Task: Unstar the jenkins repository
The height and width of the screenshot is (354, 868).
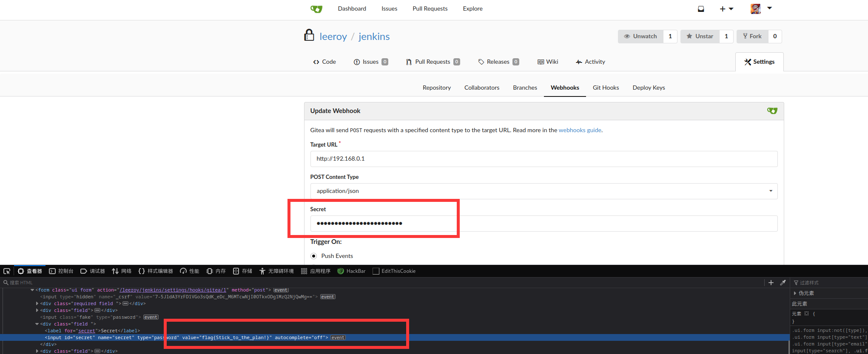Action: pyautogui.click(x=700, y=37)
